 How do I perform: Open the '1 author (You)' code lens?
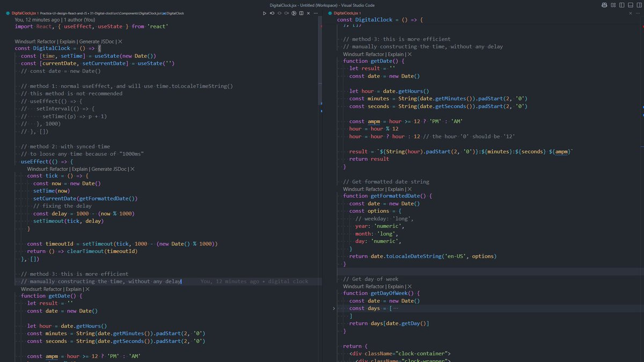click(79, 20)
